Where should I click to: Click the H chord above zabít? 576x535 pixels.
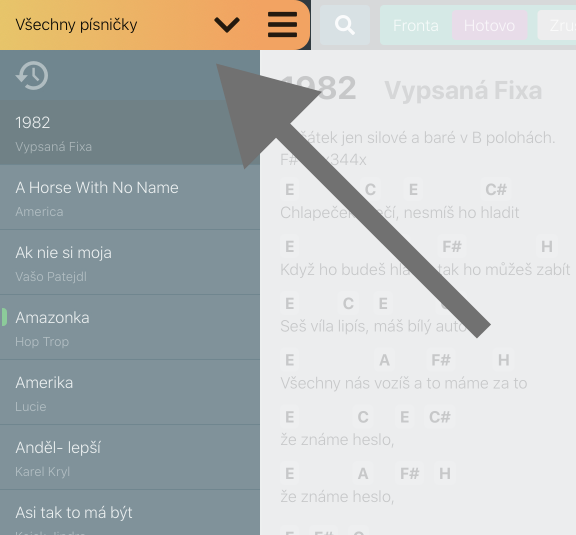[x=547, y=246]
